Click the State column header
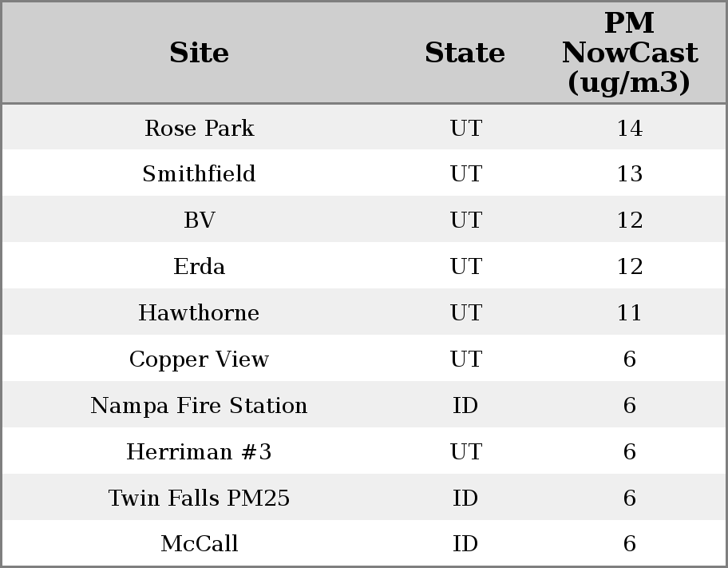728x568 pixels. (465, 53)
